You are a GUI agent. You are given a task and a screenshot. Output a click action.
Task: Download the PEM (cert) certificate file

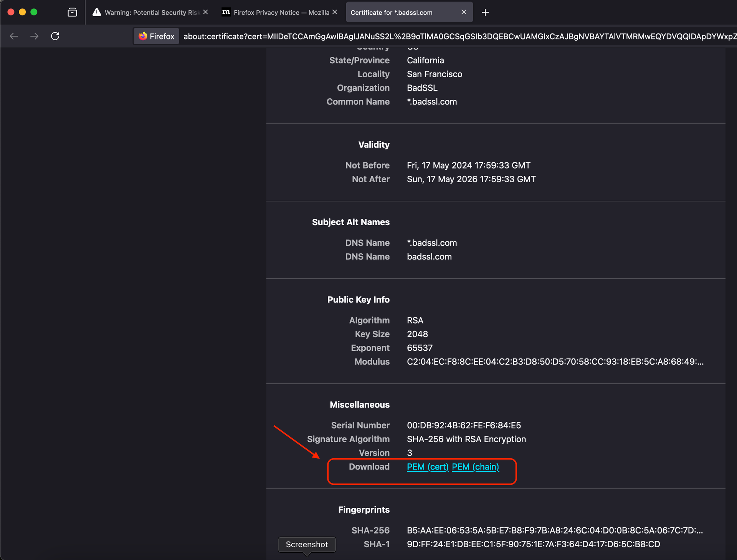(x=428, y=466)
